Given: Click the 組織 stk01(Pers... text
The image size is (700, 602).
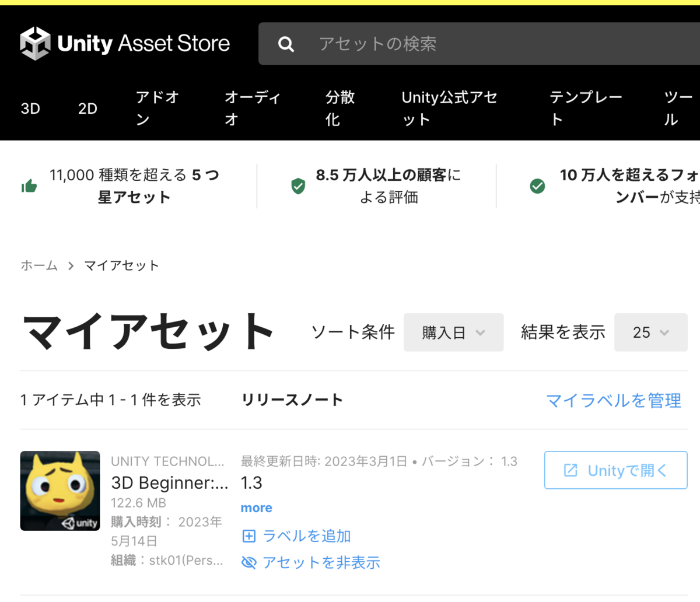Looking at the screenshot, I should [x=167, y=561].
